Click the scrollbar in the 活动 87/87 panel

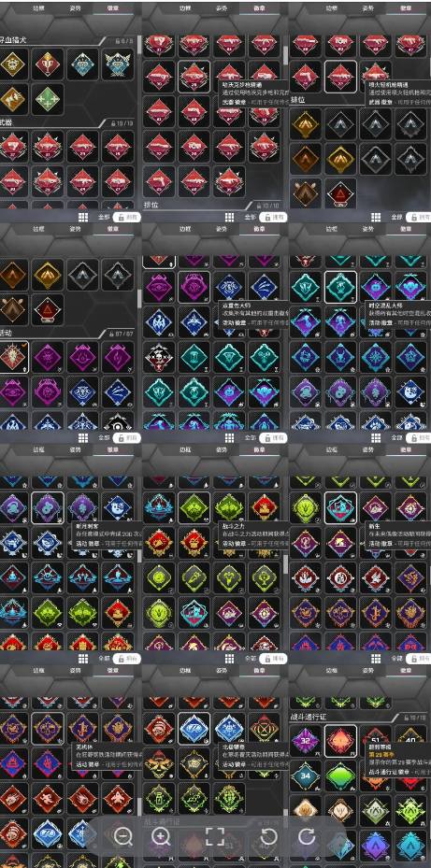[139, 299]
